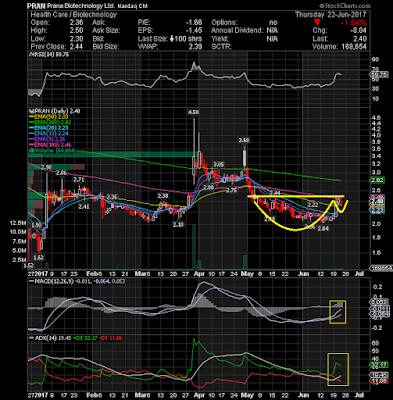The width and height of the screenshot is (393, 400).
Task: Select the Health Care / Biotechnology sector text
Action: [x=74, y=15]
